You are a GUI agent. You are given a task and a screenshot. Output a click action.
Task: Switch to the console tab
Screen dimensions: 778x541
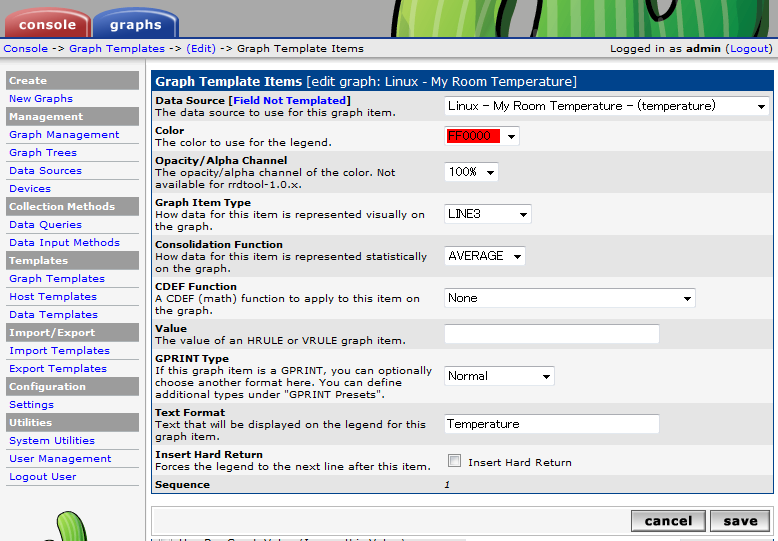tap(48, 24)
